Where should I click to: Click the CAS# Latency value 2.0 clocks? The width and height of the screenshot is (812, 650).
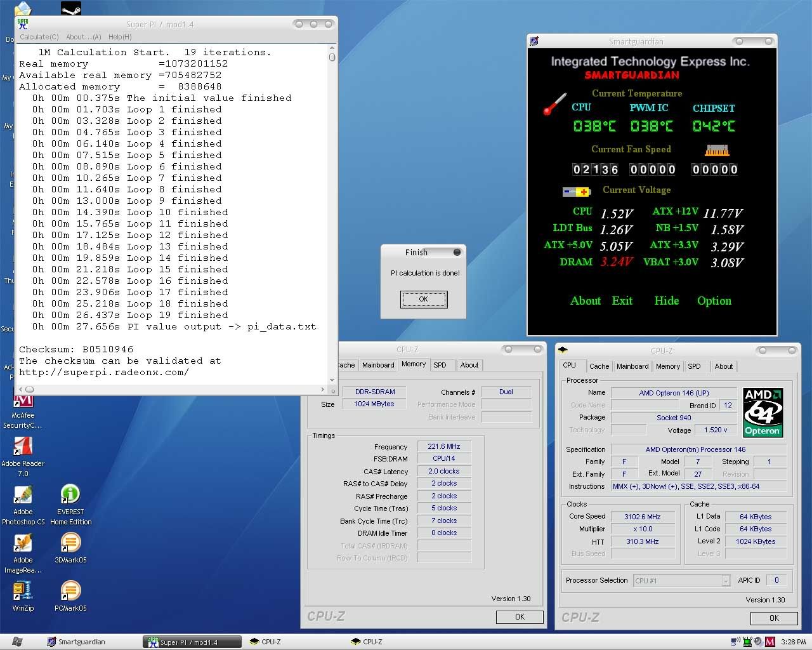click(x=444, y=471)
